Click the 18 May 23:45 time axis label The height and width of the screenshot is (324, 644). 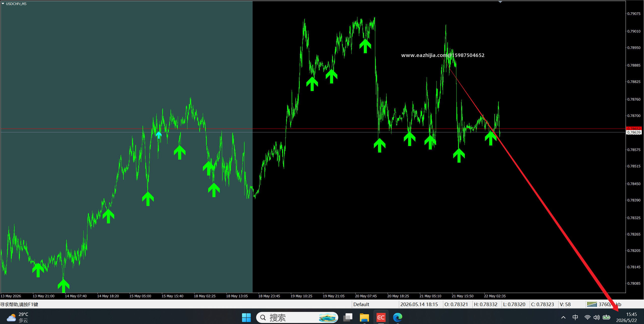point(269,296)
